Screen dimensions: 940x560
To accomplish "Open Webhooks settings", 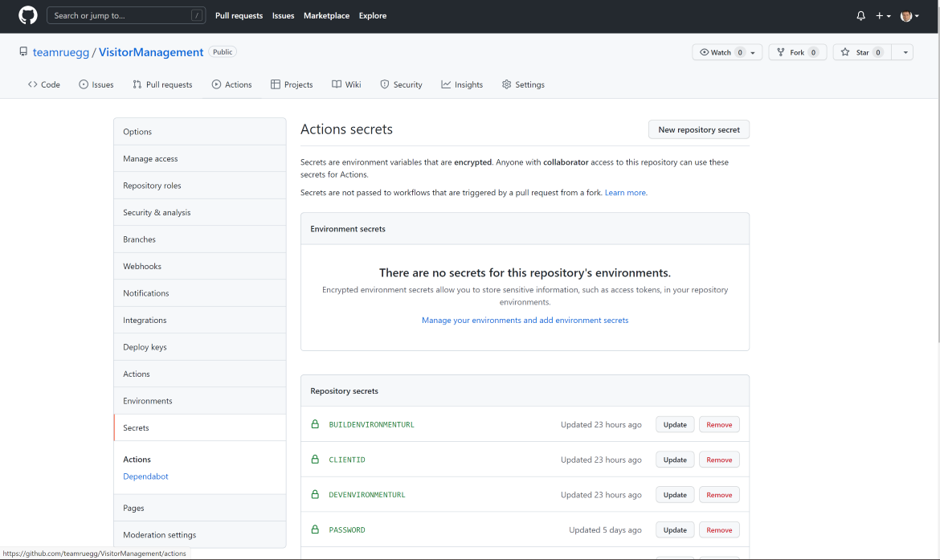I will [x=199, y=266].
